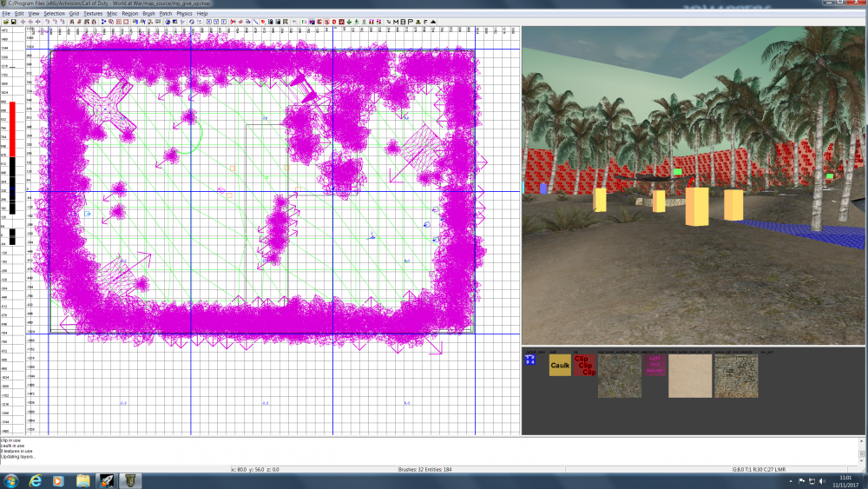Open the Brush menu

coord(148,14)
